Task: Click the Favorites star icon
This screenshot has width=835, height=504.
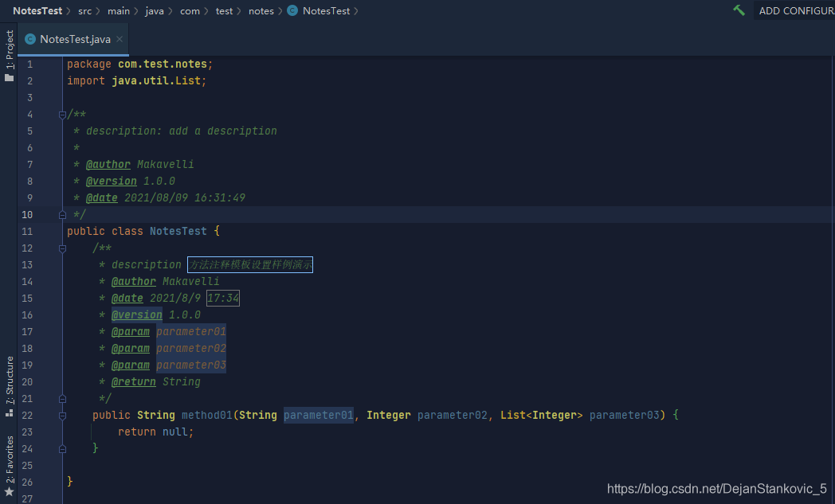Action: tap(9, 492)
